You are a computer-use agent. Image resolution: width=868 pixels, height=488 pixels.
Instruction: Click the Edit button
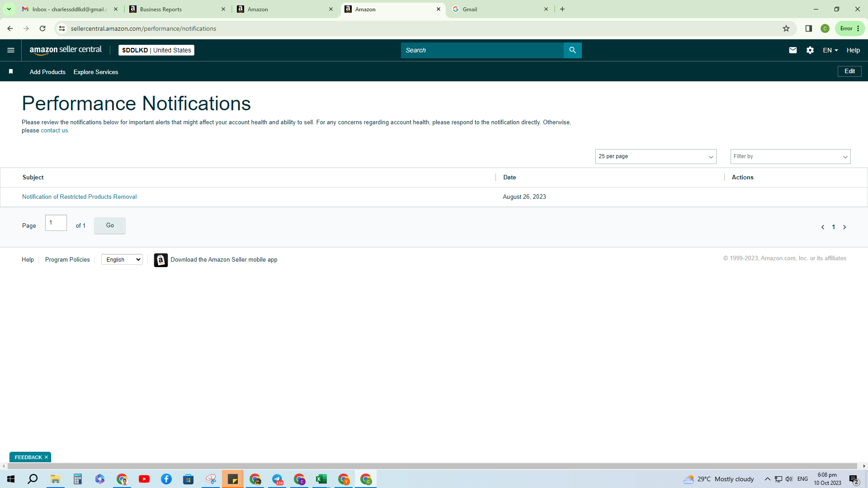(849, 71)
